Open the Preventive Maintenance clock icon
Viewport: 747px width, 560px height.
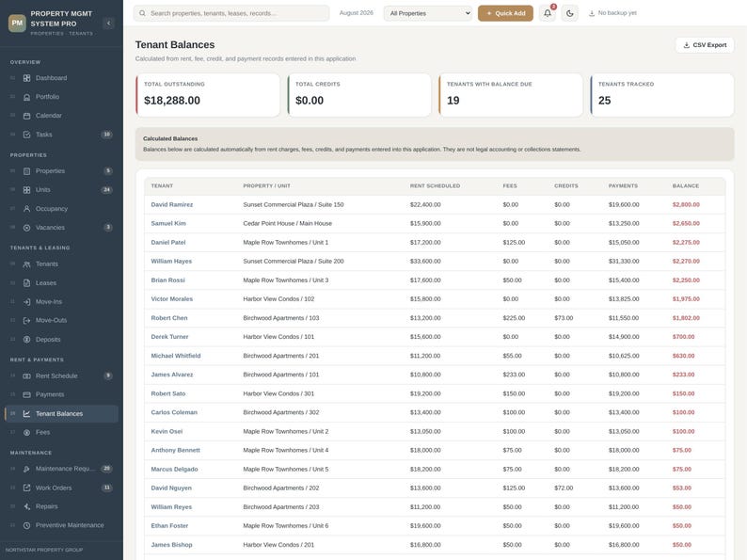pyautogui.click(x=26, y=525)
